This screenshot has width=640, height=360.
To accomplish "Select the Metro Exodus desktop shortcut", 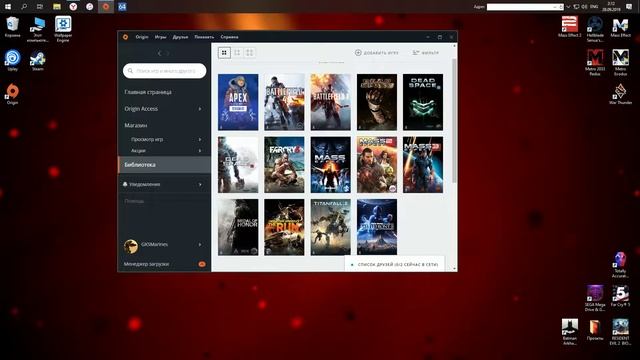I will (x=620, y=62).
